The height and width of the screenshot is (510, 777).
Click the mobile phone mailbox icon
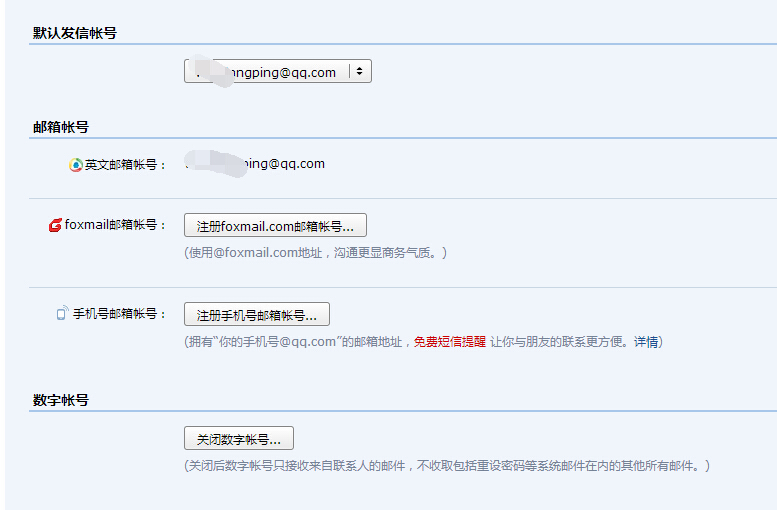click(62, 313)
